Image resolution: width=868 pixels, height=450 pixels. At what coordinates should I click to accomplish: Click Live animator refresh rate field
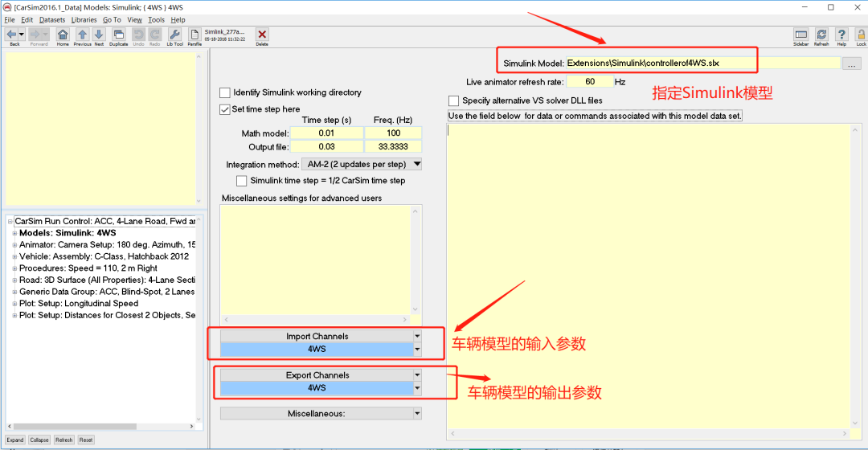[x=590, y=81]
